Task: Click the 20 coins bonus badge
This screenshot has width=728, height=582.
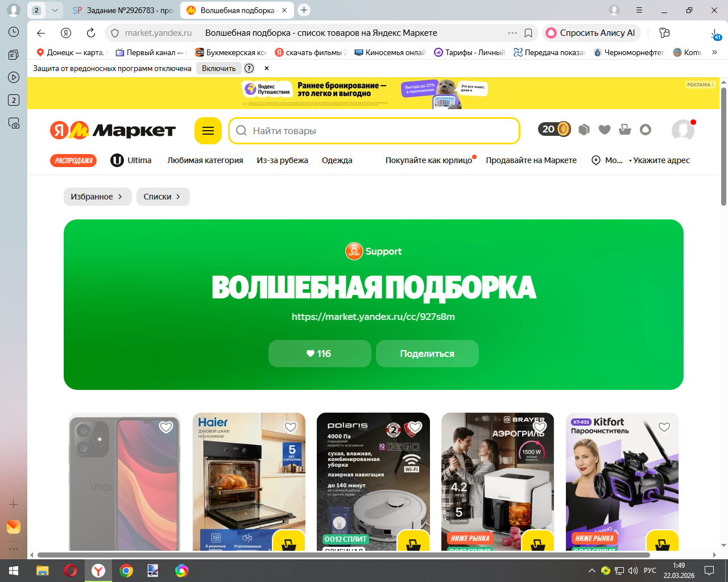Action: click(x=555, y=129)
